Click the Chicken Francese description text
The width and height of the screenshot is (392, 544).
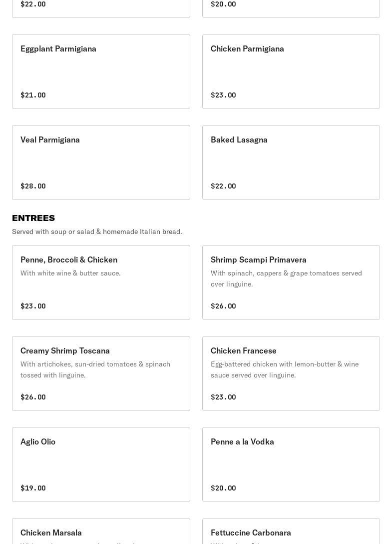point(285,369)
